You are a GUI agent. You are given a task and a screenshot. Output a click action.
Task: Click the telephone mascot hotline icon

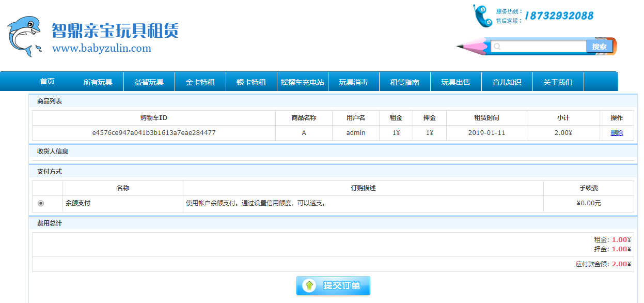coord(482,16)
